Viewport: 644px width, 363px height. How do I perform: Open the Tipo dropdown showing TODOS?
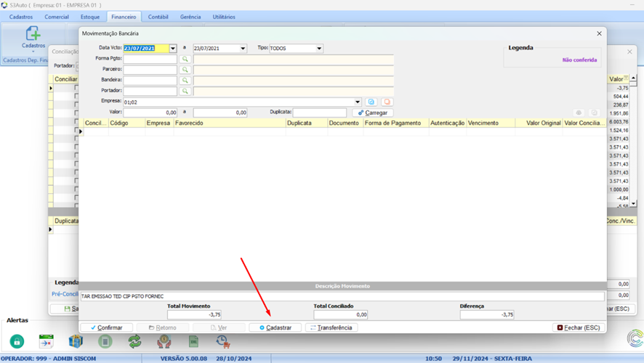pos(318,49)
